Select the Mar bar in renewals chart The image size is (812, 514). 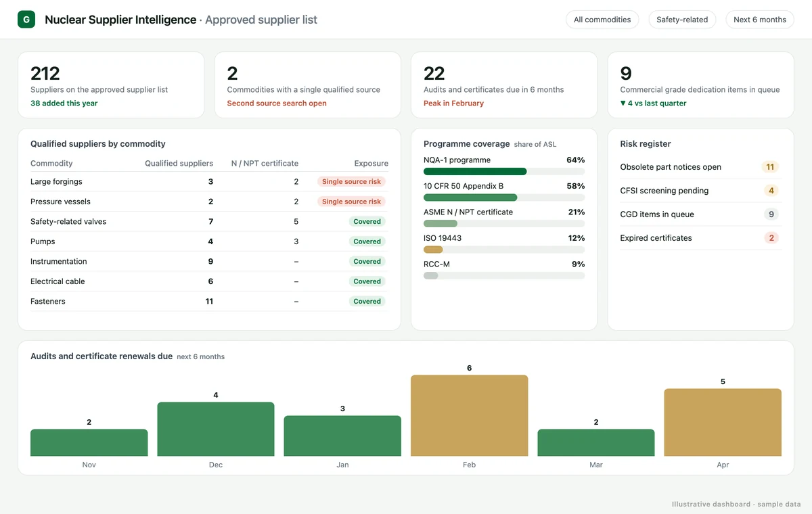596,442
